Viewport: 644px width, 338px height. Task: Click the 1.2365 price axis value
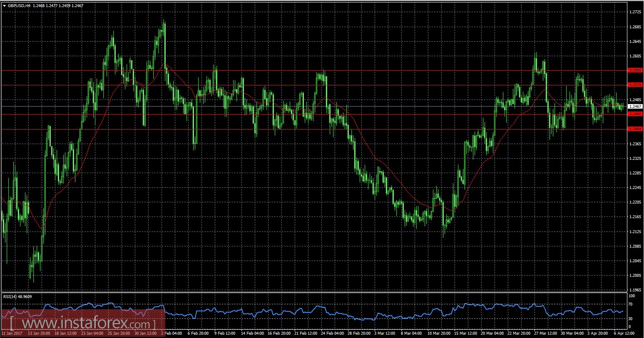coord(636,144)
